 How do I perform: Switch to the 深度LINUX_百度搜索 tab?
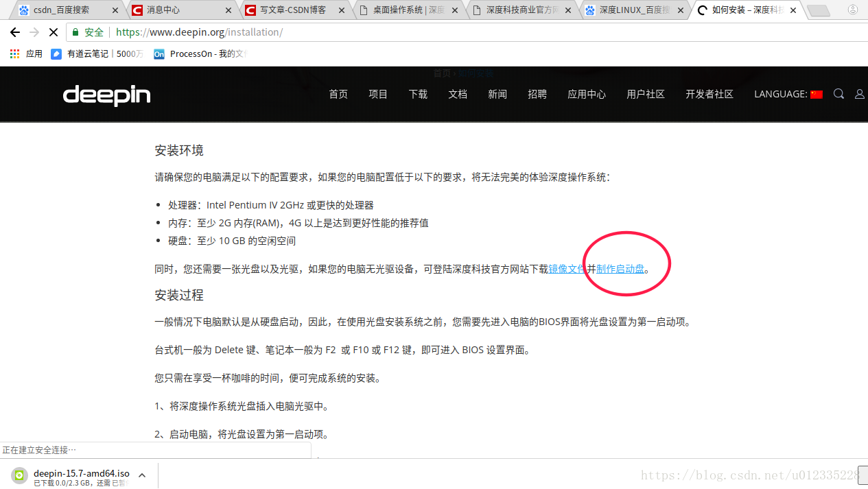tap(635, 10)
